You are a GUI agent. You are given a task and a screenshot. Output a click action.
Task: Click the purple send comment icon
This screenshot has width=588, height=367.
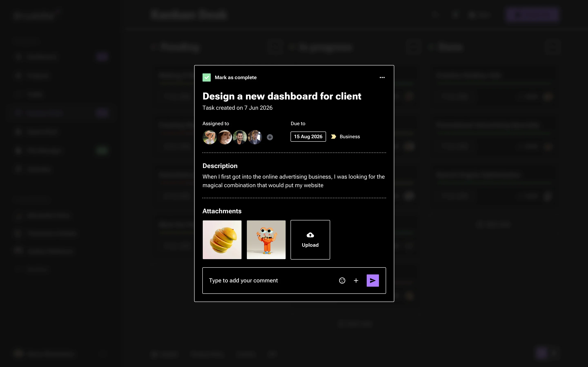[x=372, y=280]
